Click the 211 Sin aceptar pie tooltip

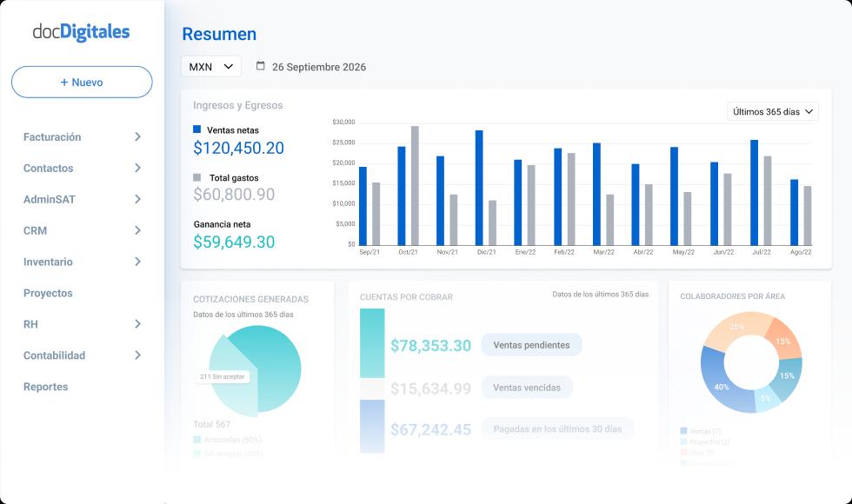tap(223, 376)
